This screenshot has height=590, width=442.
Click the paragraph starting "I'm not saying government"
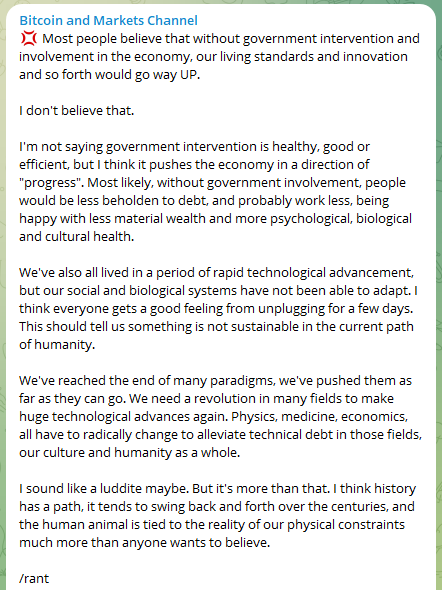point(216,192)
